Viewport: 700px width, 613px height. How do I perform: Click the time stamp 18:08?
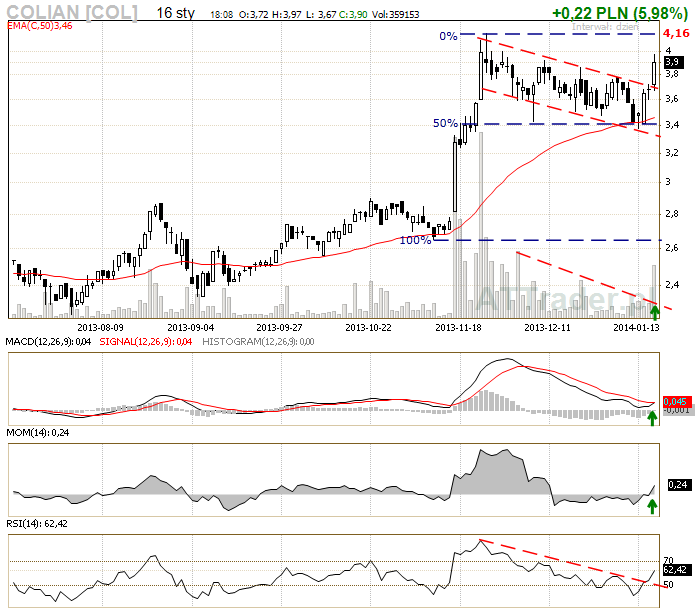coord(221,15)
